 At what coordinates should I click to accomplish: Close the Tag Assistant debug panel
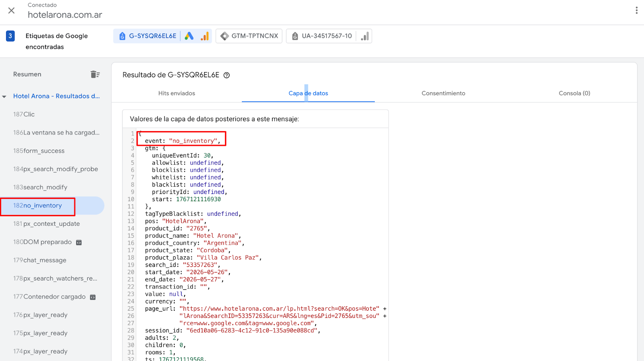tap(12, 10)
